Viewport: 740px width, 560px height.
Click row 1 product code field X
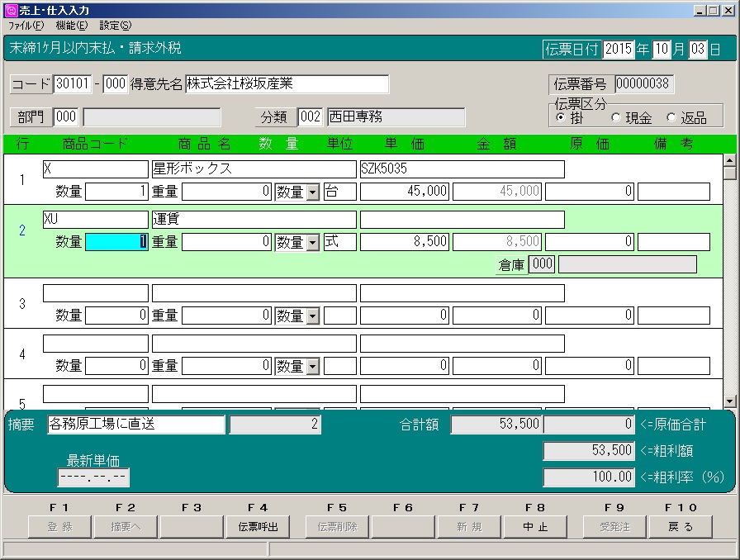coord(95,169)
